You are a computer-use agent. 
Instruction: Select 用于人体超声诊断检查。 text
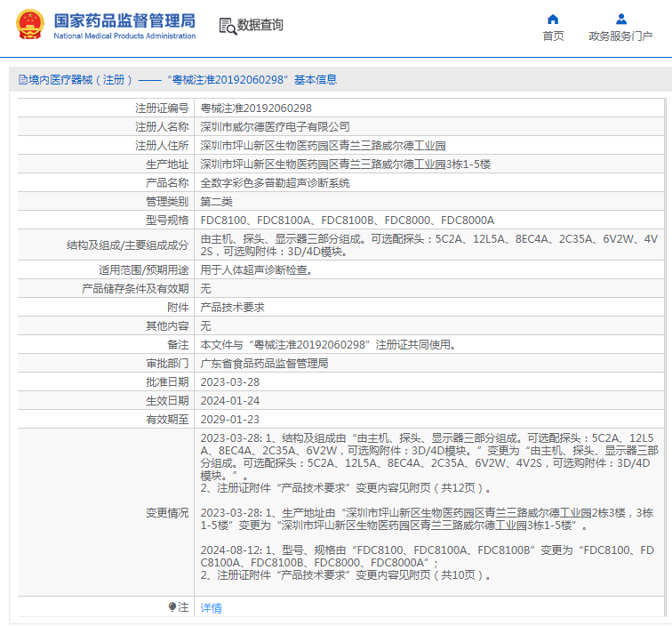[256, 270]
